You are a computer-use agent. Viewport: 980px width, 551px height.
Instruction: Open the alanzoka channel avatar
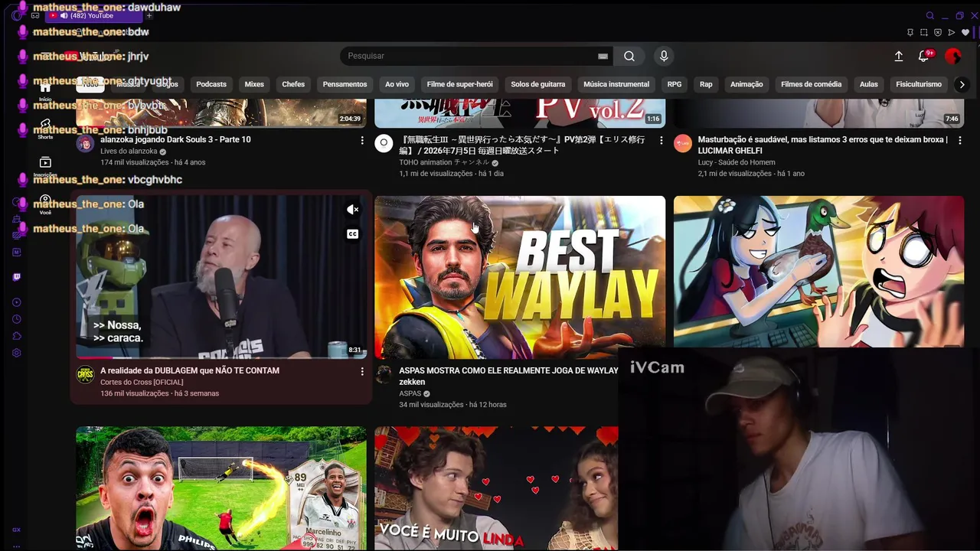click(x=85, y=143)
